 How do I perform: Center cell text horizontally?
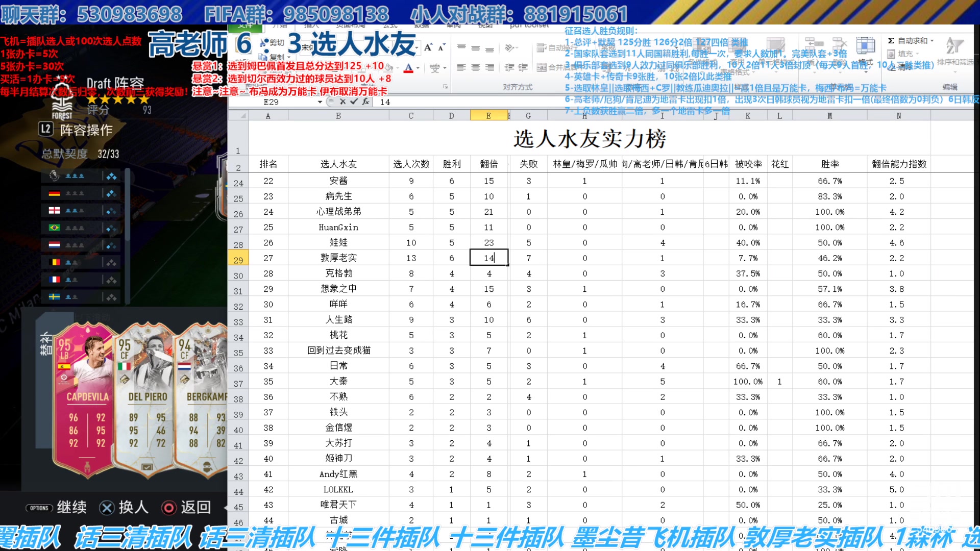click(x=476, y=67)
